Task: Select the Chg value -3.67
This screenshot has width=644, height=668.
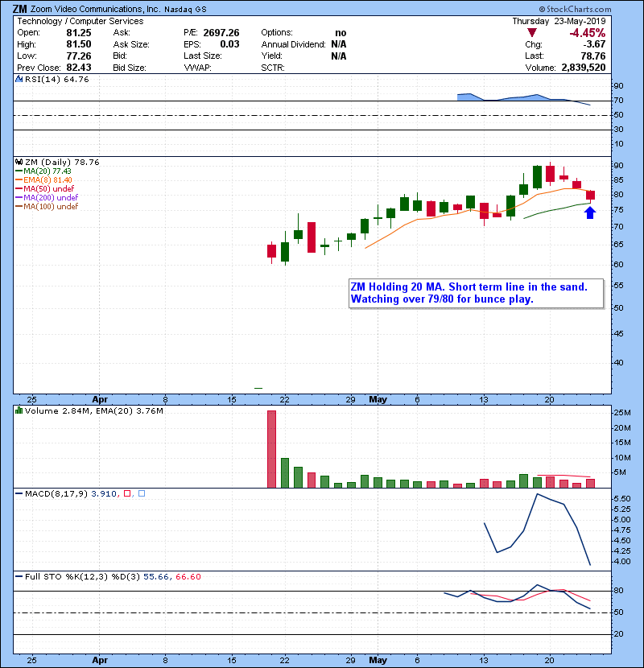Action: click(x=594, y=44)
